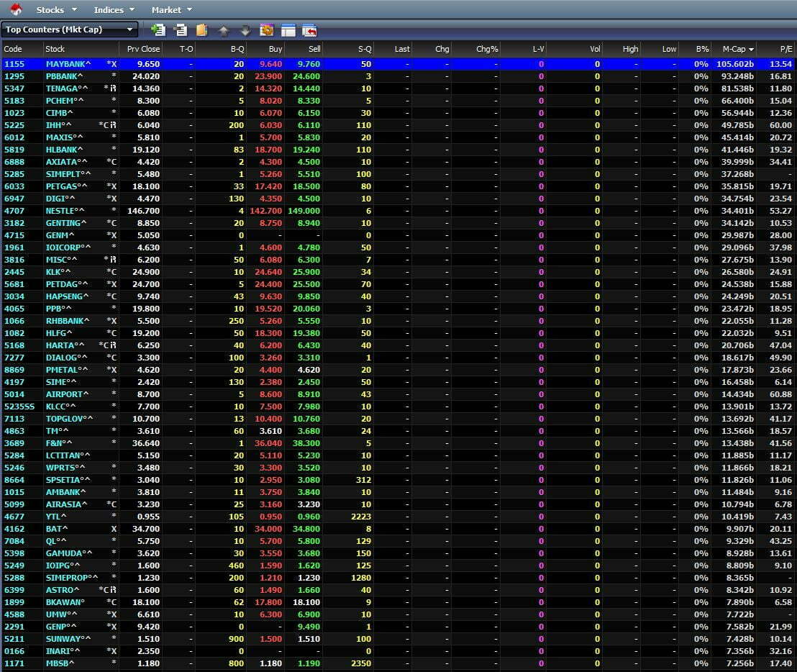Click the remove list toolbar icon

(180, 30)
